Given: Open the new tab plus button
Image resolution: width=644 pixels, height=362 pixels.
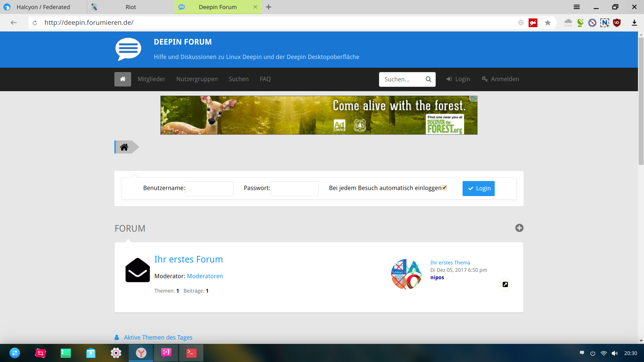Looking at the screenshot, I should [269, 7].
